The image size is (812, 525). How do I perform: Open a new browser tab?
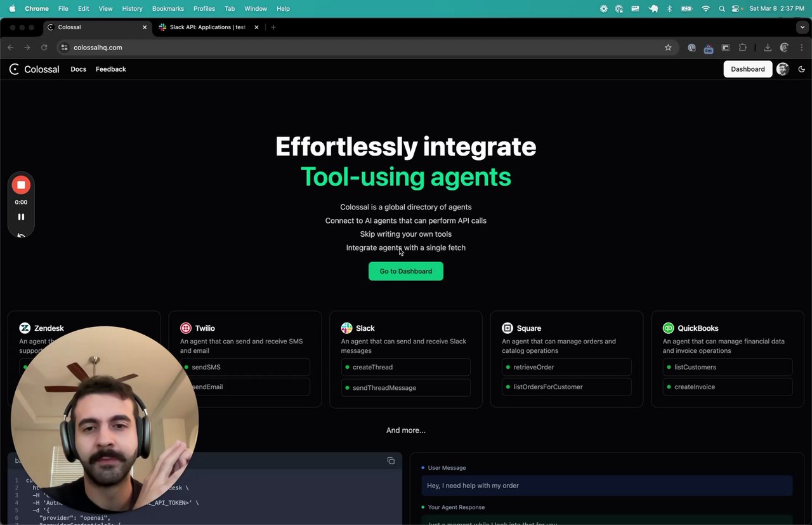point(273,27)
